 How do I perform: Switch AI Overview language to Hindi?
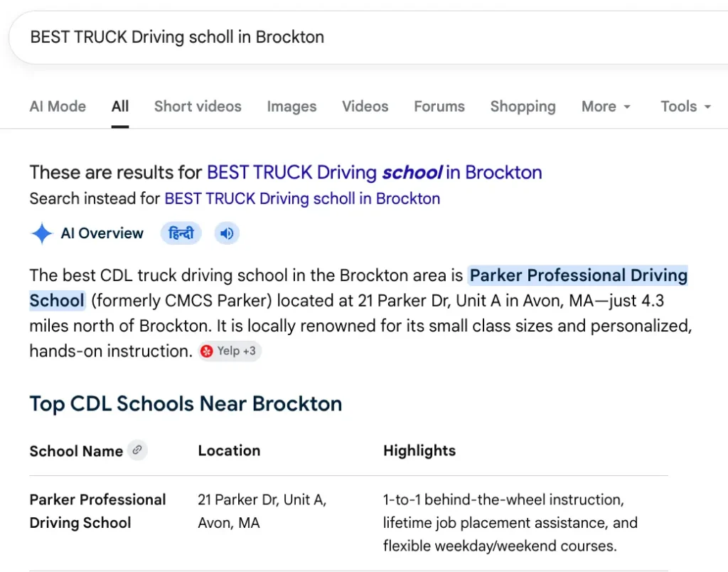(181, 233)
